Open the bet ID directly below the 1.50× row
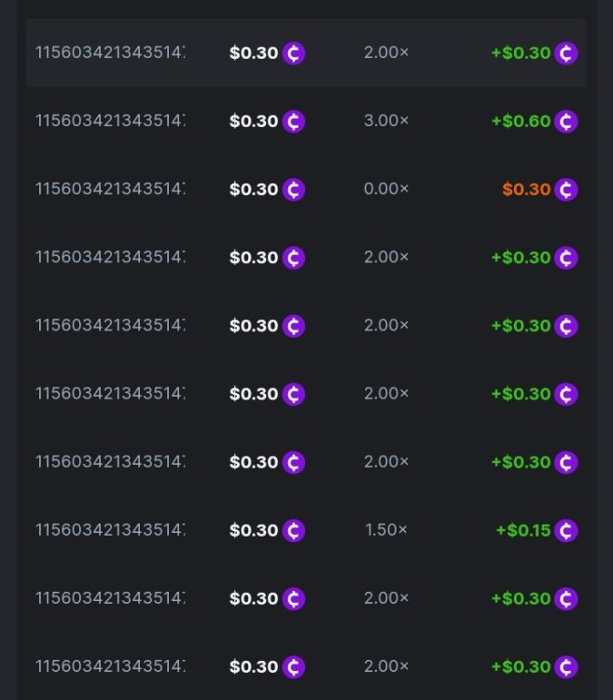Viewport: 613px width, 700px height. pyautogui.click(x=110, y=598)
